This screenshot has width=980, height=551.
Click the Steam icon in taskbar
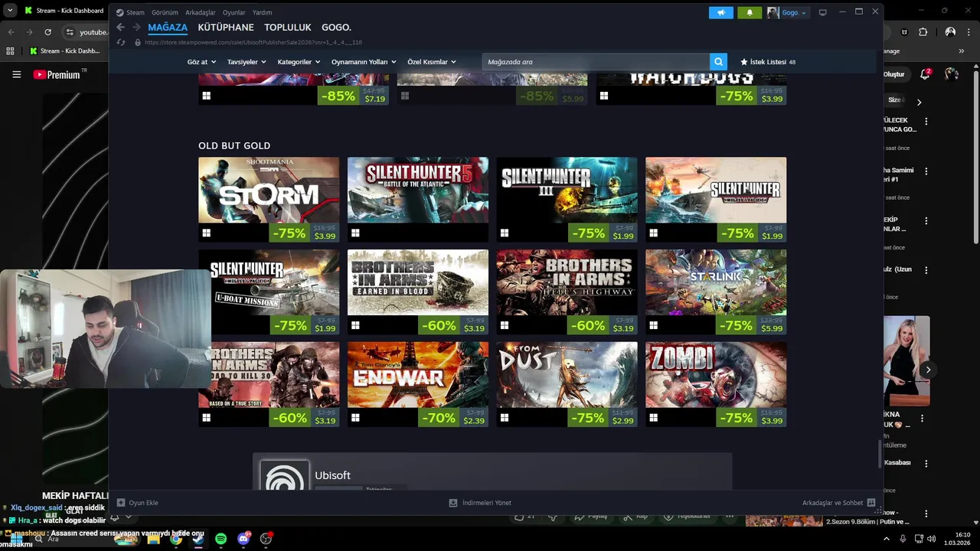tap(198, 539)
